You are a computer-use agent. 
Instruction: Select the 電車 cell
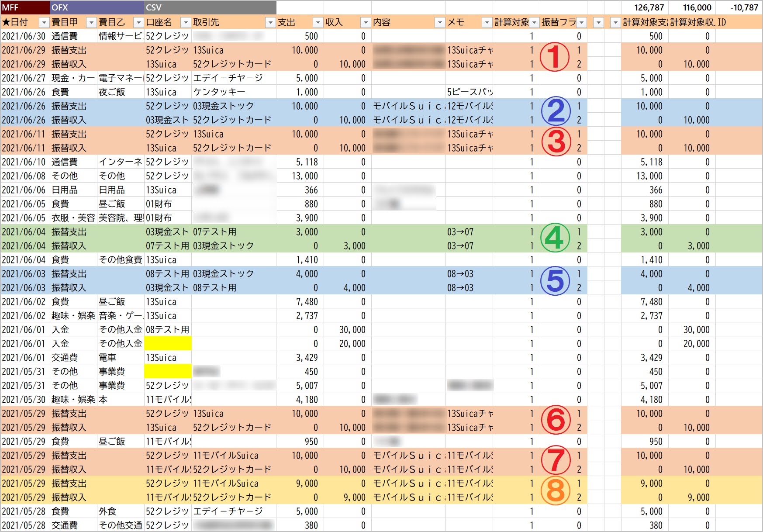click(121, 358)
